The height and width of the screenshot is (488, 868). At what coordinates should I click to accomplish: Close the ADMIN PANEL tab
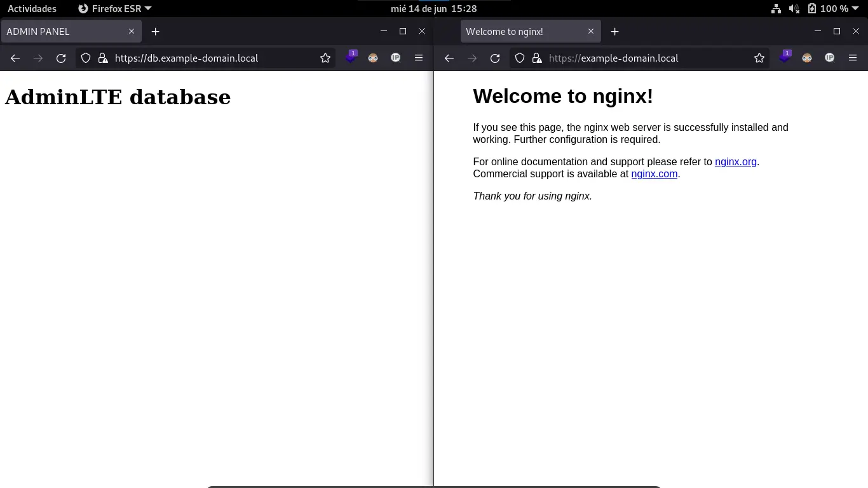[x=132, y=31]
